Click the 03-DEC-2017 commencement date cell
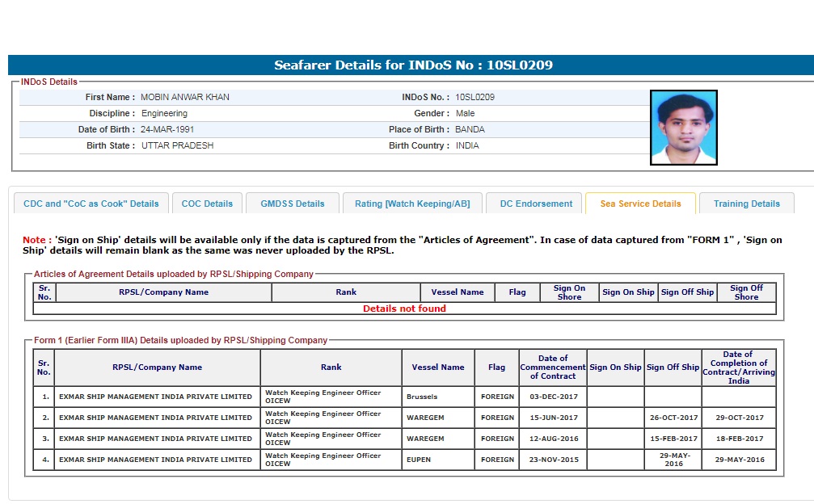The width and height of the screenshot is (814, 504). point(553,397)
